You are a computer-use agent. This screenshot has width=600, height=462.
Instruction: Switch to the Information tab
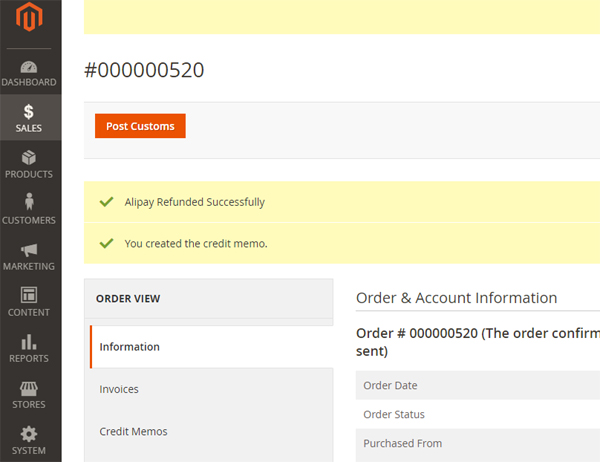(130, 347)
